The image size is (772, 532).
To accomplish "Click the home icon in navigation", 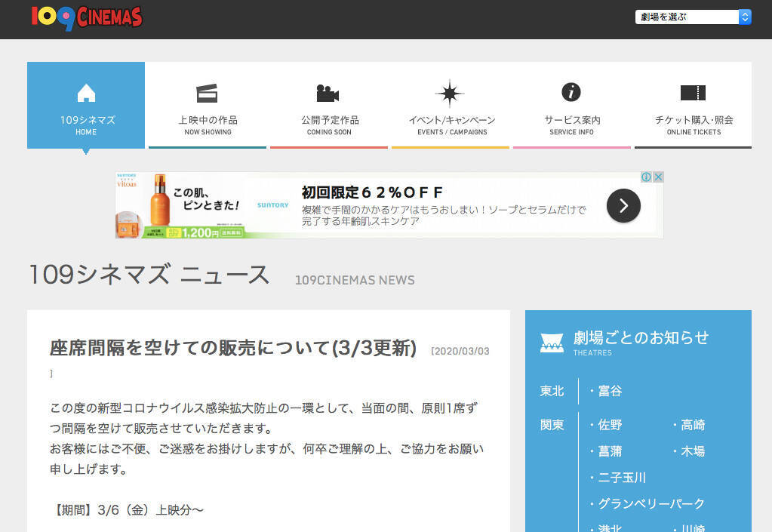I will [x=86, y=93].
